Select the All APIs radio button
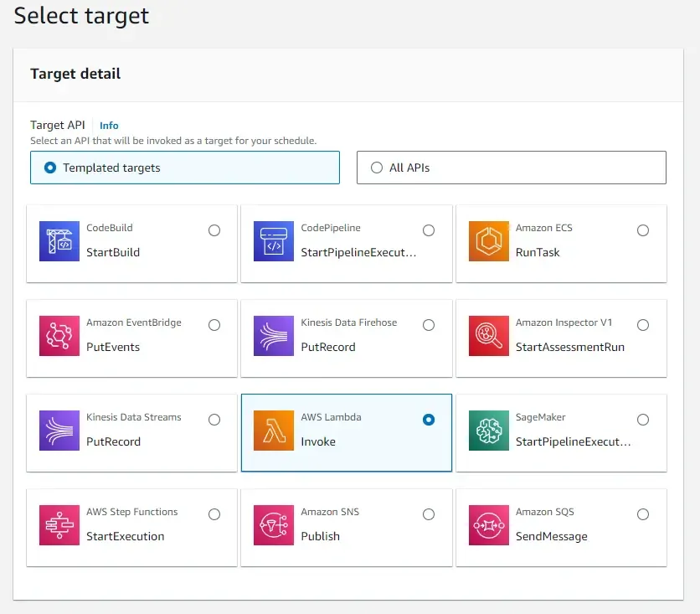The width and height of the screenshot is (700, 614). tap(377, 167)
